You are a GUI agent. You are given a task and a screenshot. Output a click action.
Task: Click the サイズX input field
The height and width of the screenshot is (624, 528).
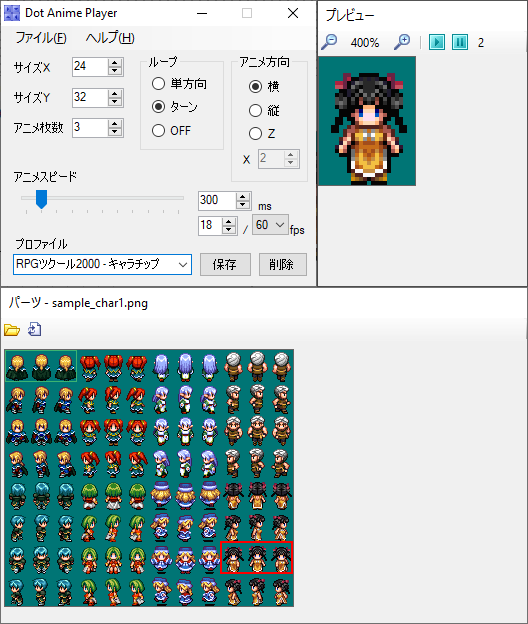point(90,66)
